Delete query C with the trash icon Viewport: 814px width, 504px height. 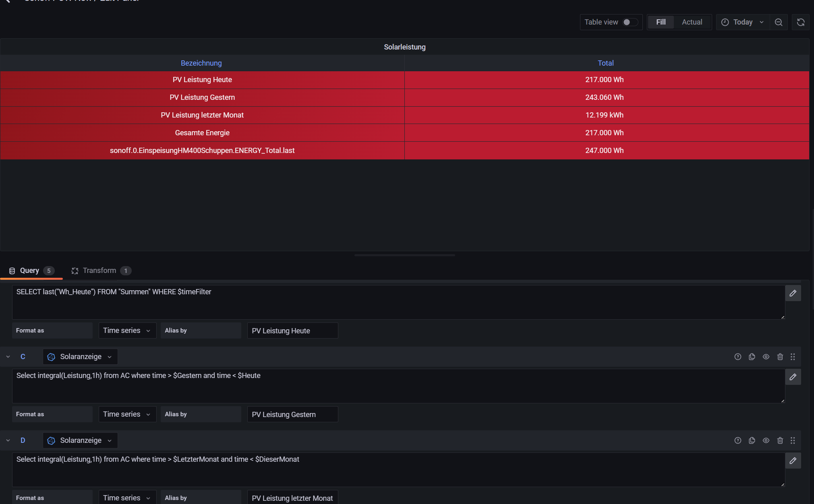click(780, 357)
